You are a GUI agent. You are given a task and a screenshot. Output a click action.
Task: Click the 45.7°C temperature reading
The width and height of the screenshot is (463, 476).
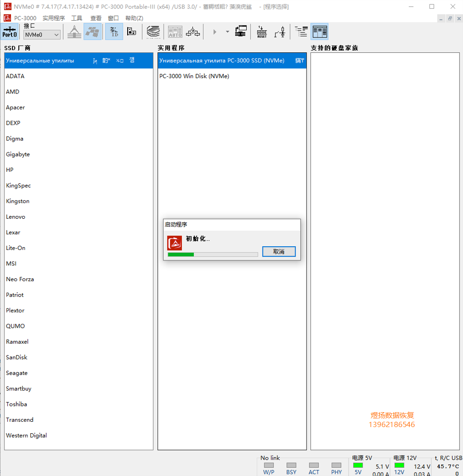coord(448,466)
